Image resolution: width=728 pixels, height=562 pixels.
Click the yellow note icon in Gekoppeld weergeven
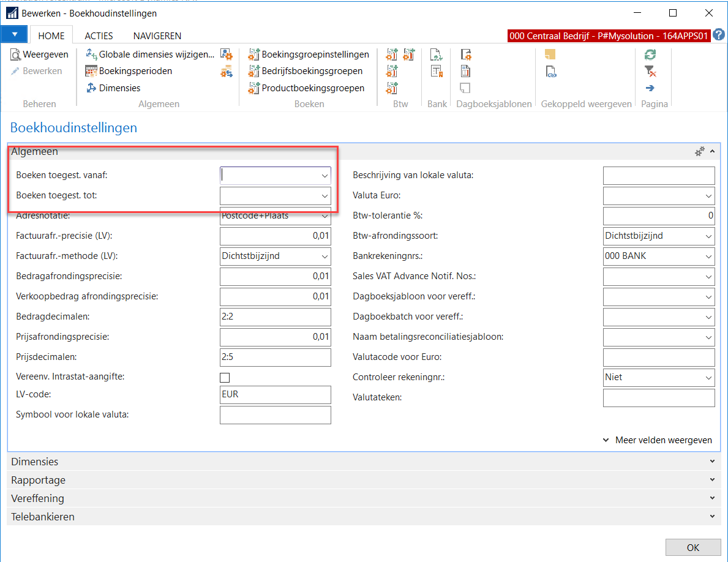[x=550, y=54]
